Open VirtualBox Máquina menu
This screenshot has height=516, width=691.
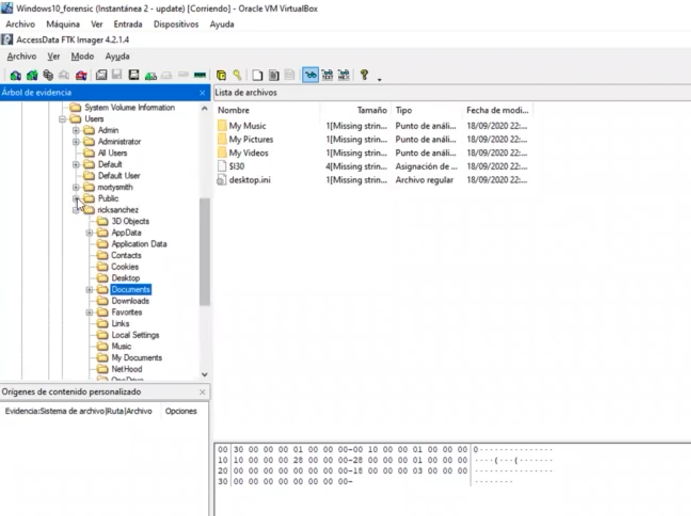pyautogui.click(x=63, y=24)
